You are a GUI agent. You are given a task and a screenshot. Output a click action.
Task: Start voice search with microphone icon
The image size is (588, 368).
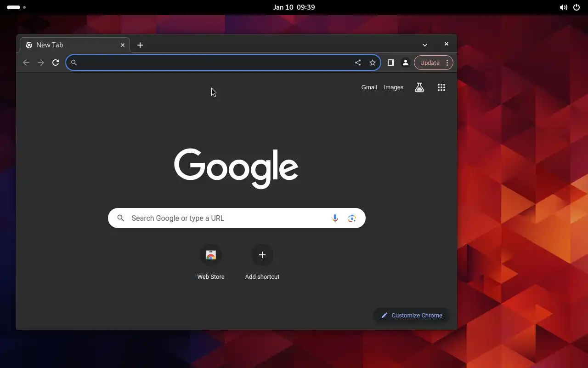click(335, 218)
